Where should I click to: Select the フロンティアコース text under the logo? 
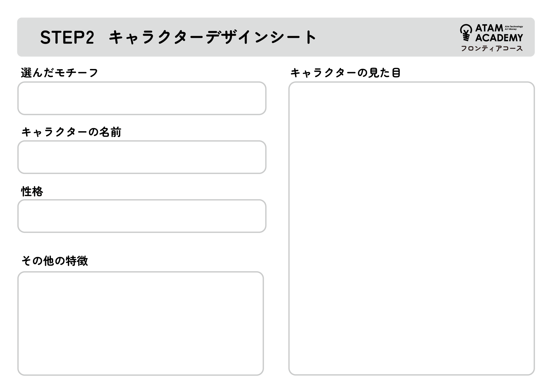coord(492,48)
